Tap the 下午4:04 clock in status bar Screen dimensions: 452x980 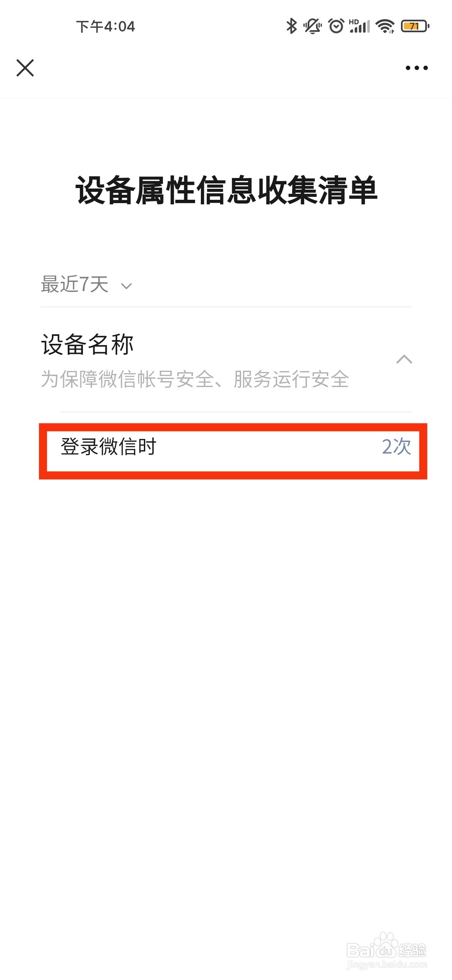[105, 26]
